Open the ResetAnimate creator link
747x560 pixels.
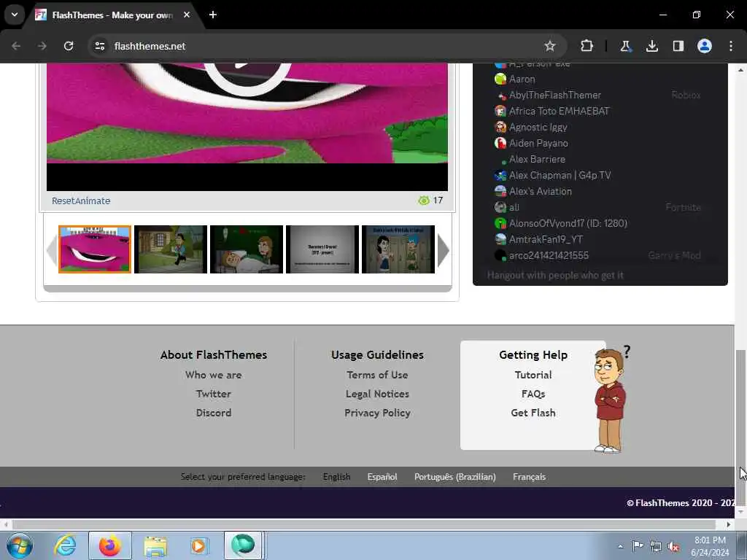click(x=81, y=201)
